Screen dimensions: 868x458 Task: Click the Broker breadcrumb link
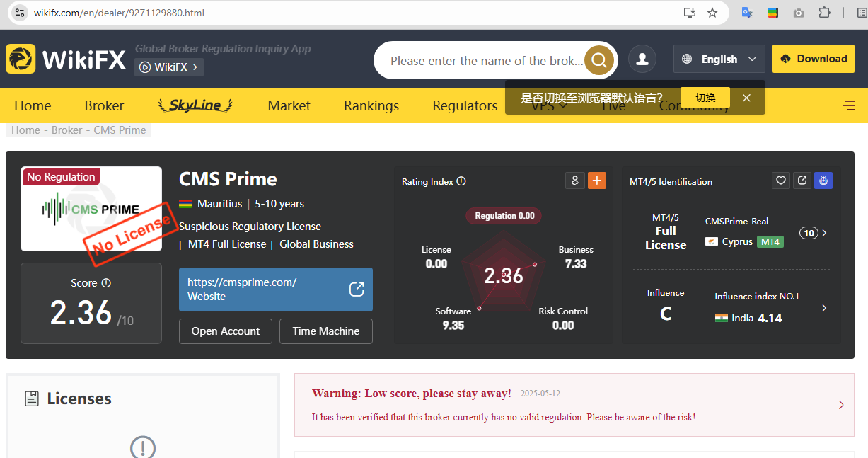[x=67, y=130]
